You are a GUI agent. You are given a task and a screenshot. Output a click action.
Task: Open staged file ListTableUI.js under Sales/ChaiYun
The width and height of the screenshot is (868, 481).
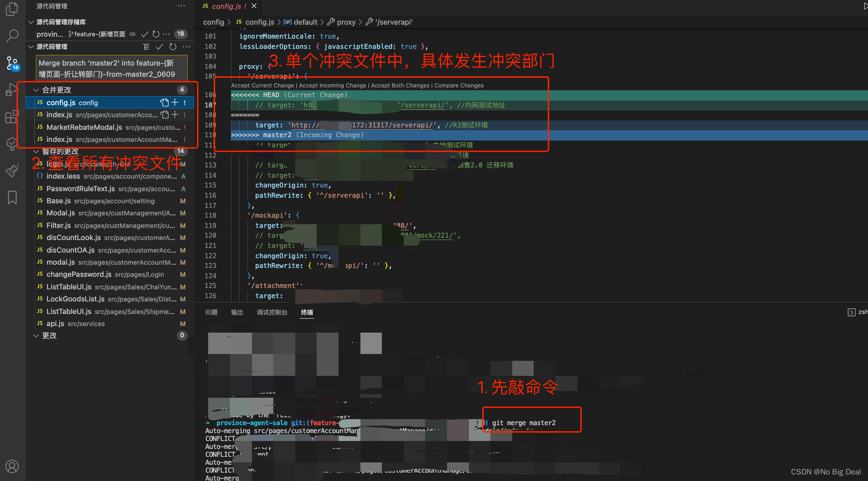point(110,287)
